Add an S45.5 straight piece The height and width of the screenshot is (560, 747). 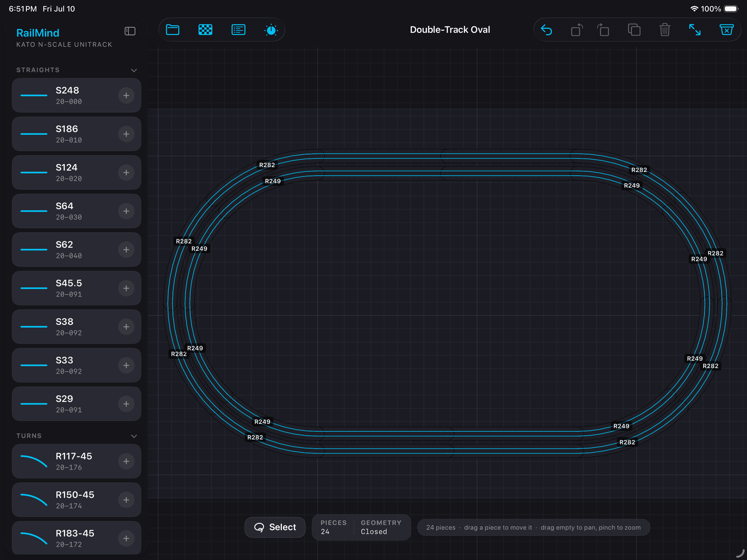tap(126, 288)
